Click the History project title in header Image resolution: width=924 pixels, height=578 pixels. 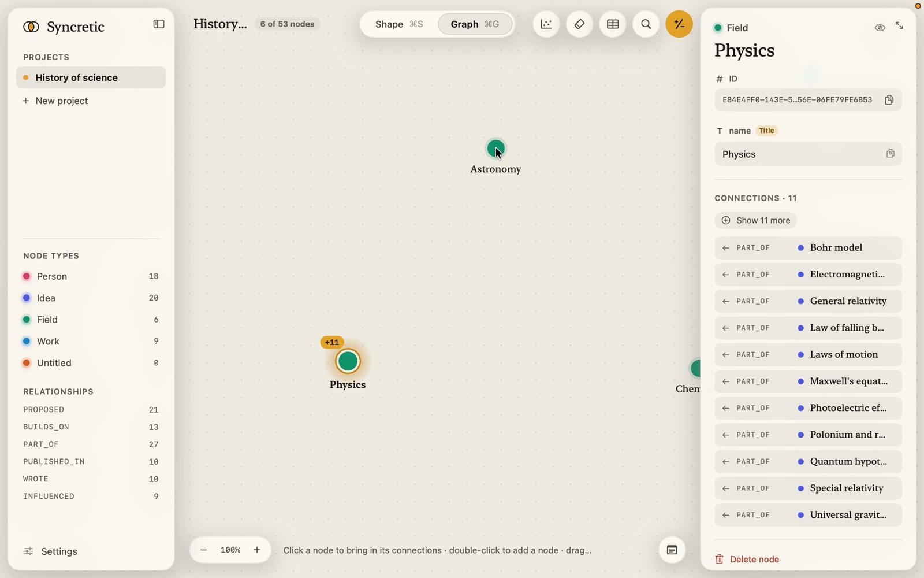[x=220, y=24]
